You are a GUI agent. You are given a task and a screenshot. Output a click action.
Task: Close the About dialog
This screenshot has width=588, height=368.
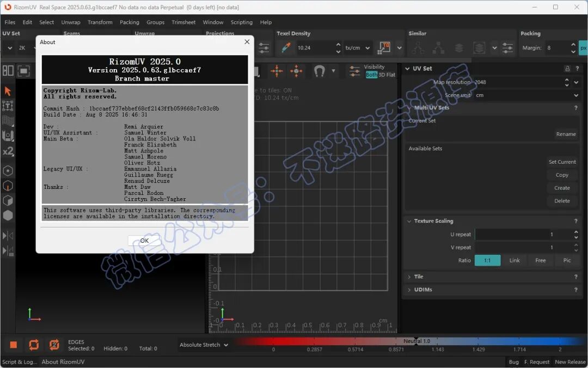(x=247, y=41)
